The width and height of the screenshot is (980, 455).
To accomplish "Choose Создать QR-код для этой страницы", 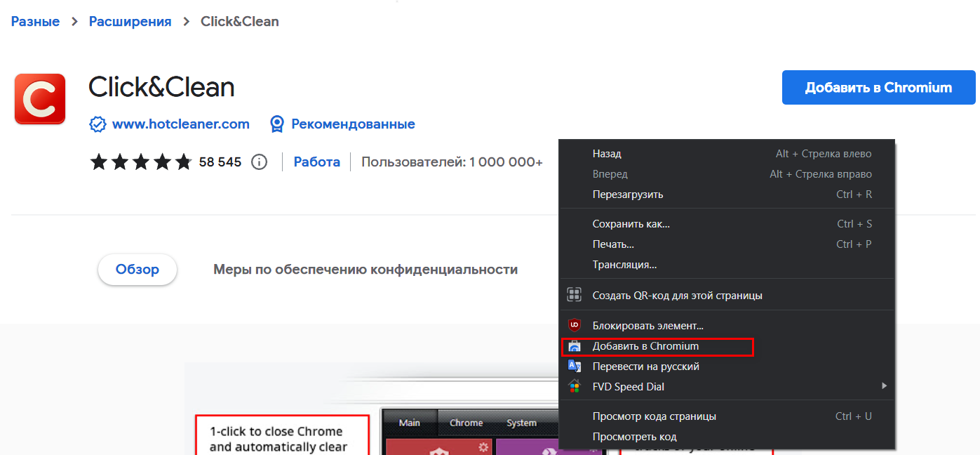I will click(727, 296).
